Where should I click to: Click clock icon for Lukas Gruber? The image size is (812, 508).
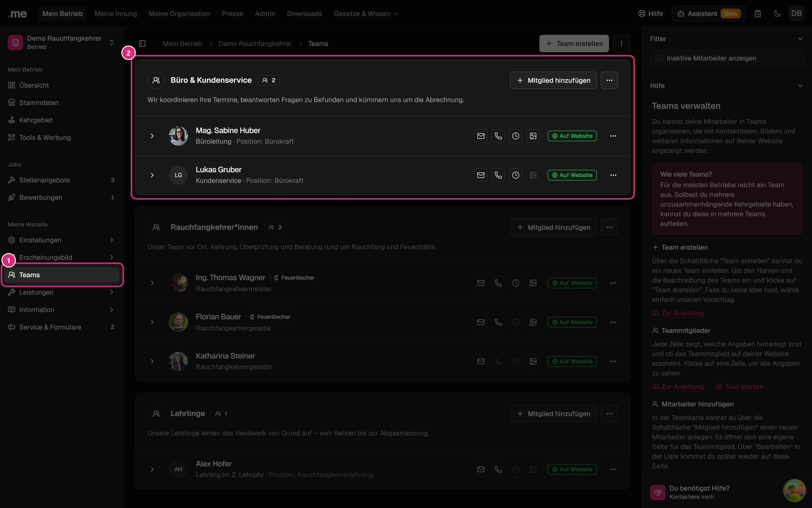coord(516,175)
